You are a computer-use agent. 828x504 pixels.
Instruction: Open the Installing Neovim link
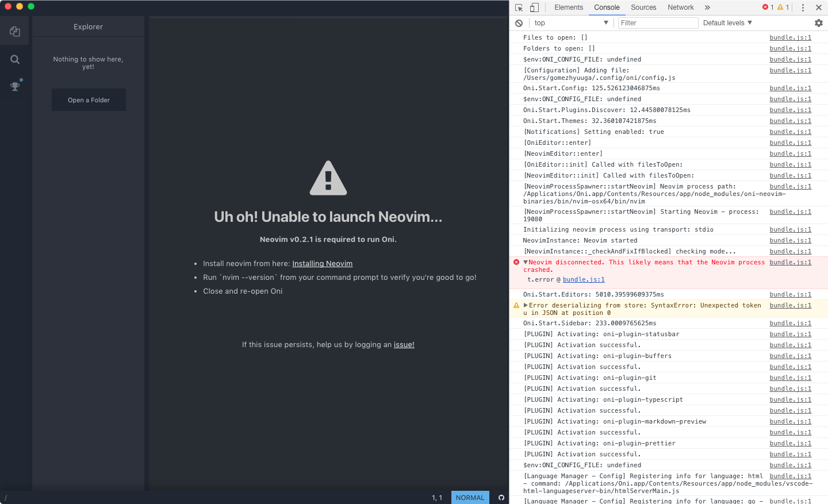pyautogui.click(x=322, y=264)
